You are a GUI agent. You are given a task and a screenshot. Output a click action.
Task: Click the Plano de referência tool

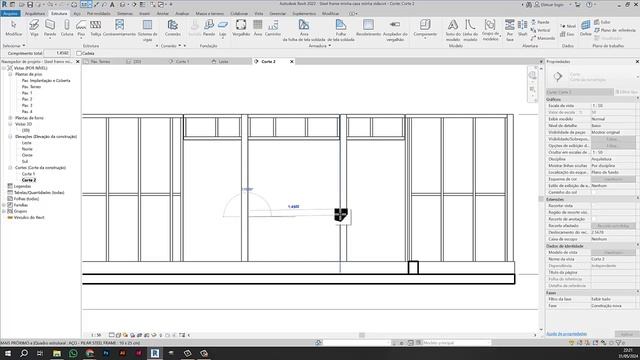(615, 30)
